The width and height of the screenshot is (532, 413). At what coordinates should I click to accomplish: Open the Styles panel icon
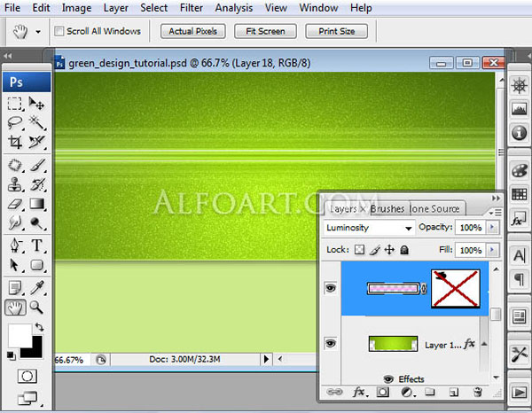pyautogui.click(x=519, y=219)
